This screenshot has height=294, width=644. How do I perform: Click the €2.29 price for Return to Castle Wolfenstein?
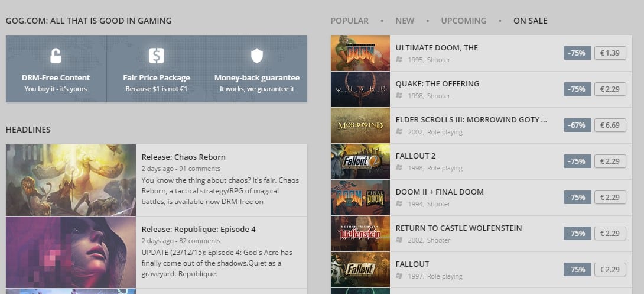click(x=610, y=233)
